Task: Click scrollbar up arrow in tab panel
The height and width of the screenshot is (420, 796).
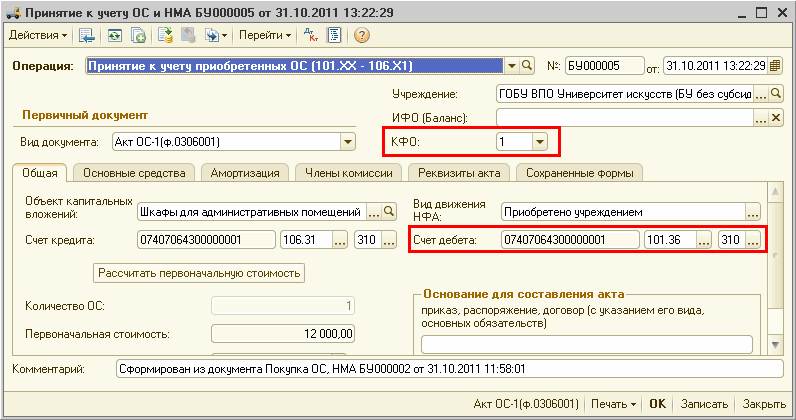Action: click(x=775, y=192)
